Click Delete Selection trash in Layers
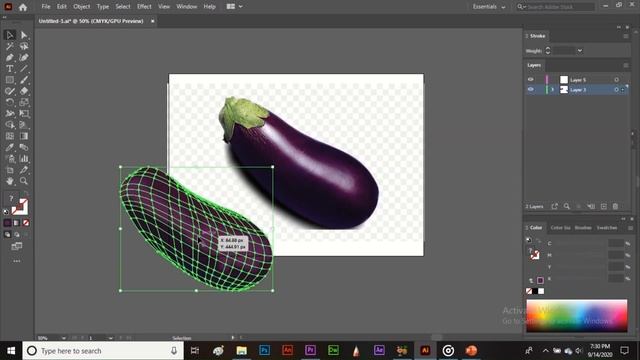This screenshot has width=640, height=360. coord(616,207)
